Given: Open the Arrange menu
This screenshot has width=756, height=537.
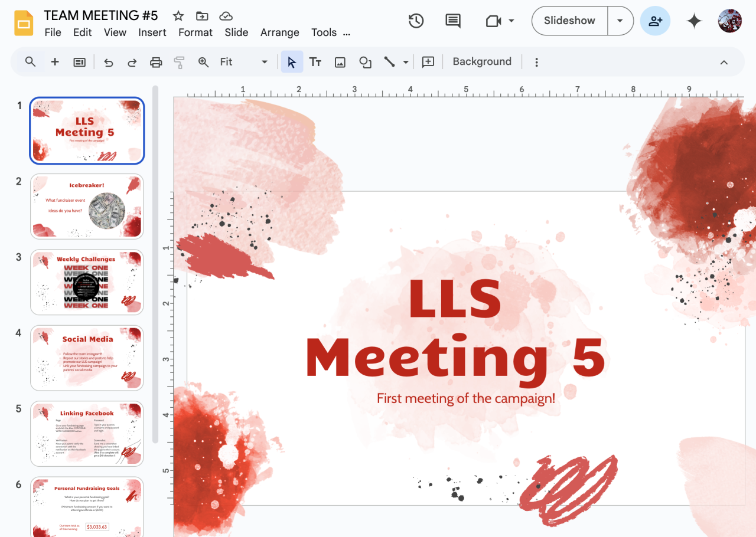Looking at the screenshot, I should click(x=279, y=32).
